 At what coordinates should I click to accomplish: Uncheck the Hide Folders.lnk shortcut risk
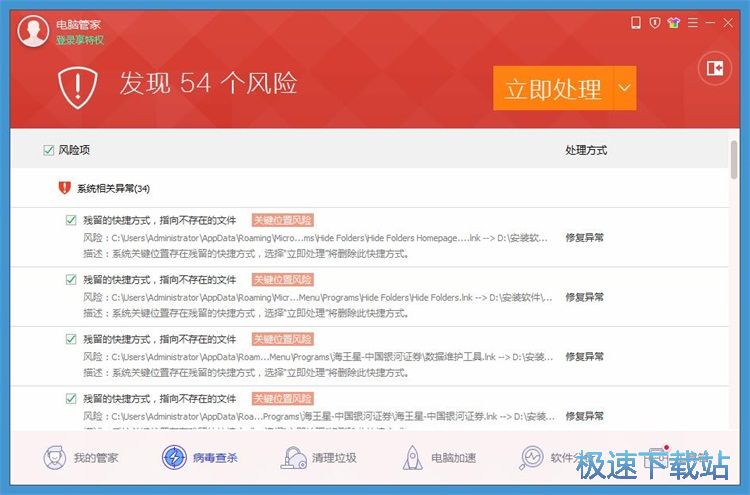click(x=71, y=279)
